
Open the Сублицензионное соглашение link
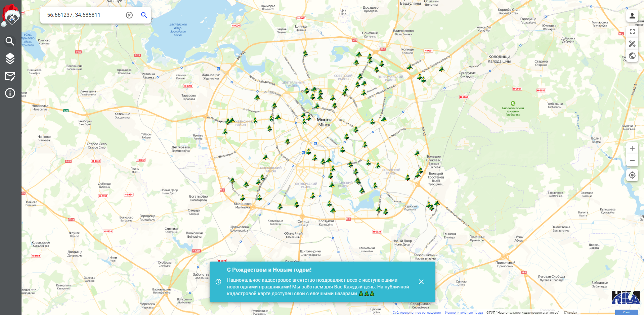pos(417,313)
